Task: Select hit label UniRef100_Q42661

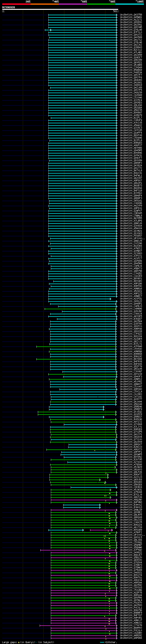Action: coord(131,82)
